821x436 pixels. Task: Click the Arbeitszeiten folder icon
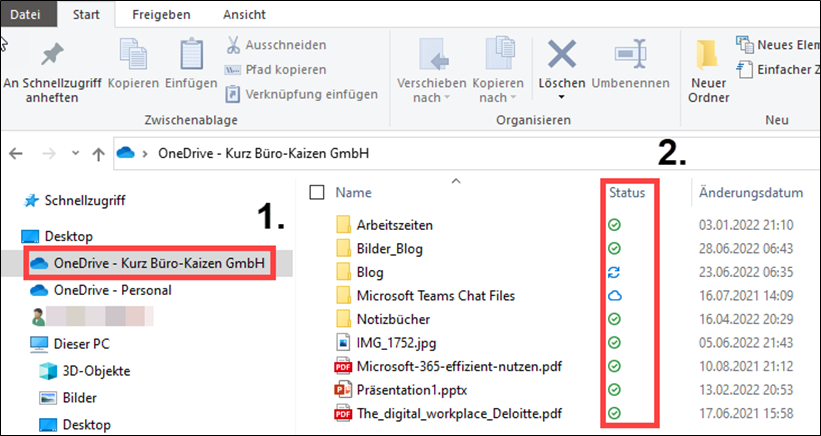tap(343, 225)
